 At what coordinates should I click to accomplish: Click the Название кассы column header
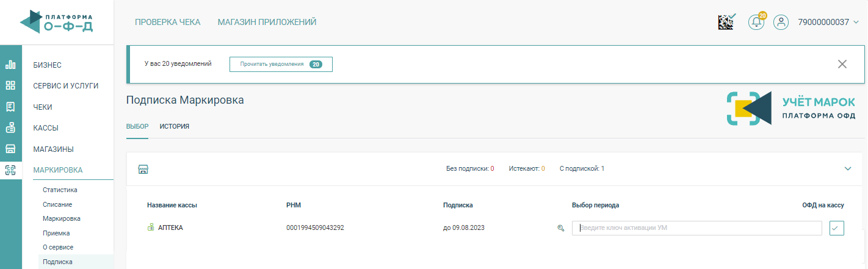172,205
